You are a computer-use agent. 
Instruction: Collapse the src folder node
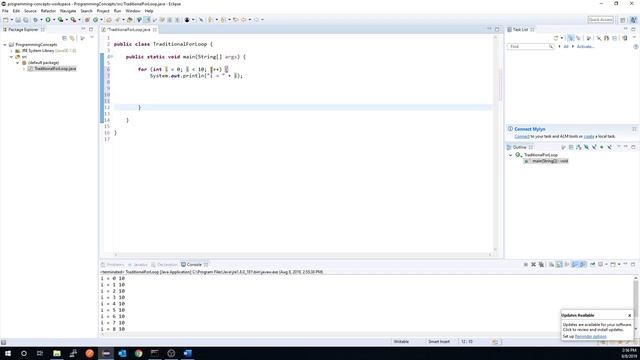(x=11, y=57)
